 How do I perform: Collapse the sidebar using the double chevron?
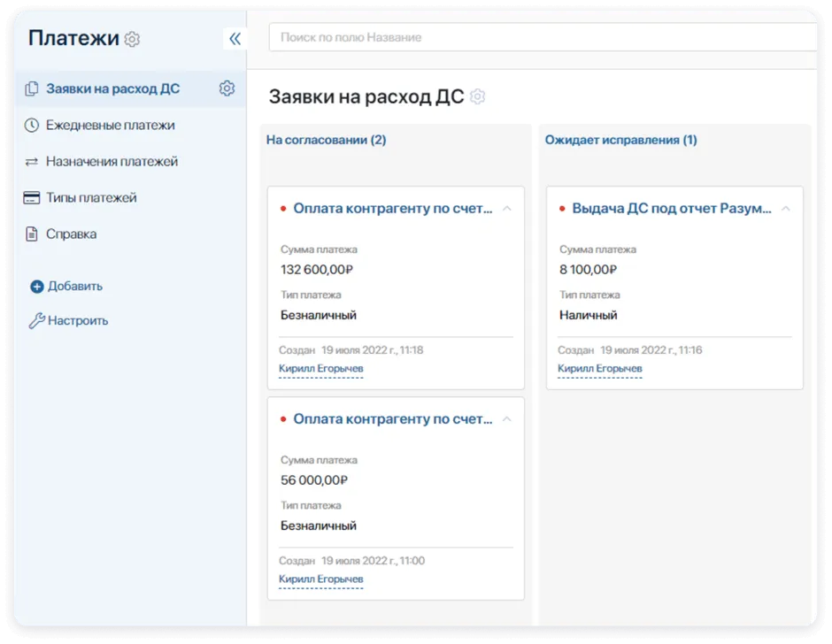[x=235, y=38]
